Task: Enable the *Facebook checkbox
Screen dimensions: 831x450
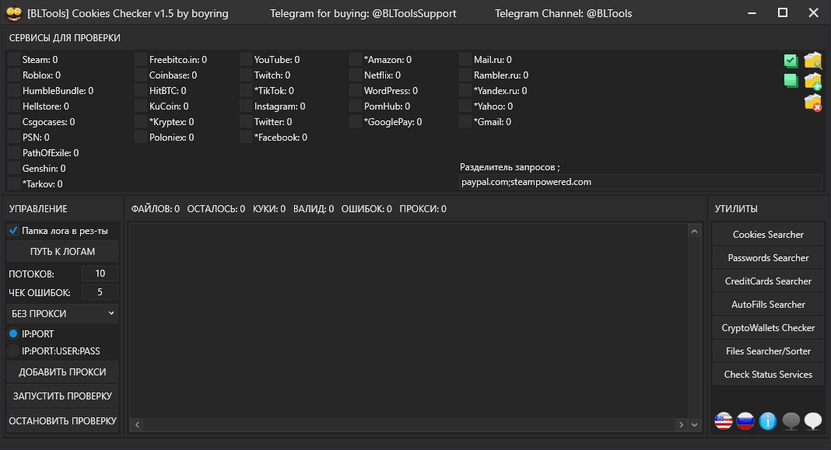Action: coord(245,137)
